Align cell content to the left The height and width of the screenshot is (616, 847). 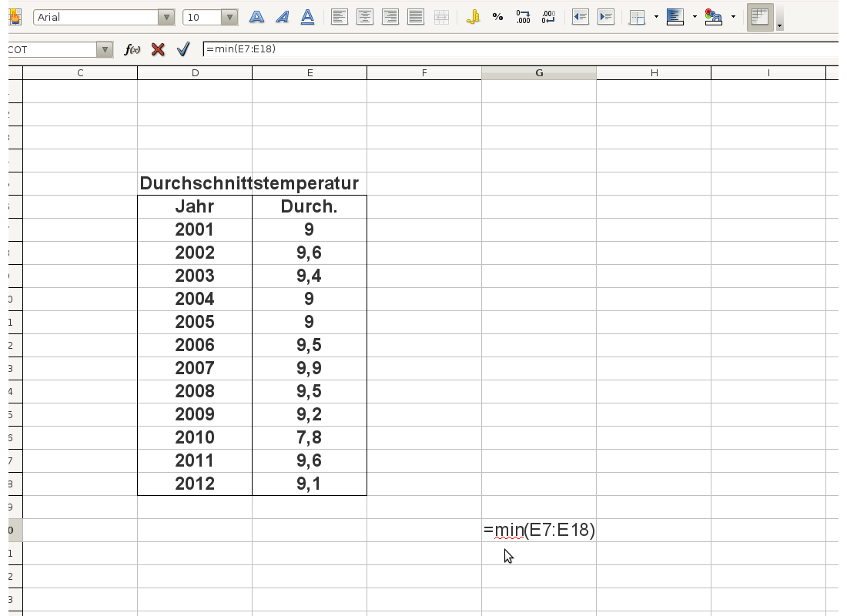(339, 17)
